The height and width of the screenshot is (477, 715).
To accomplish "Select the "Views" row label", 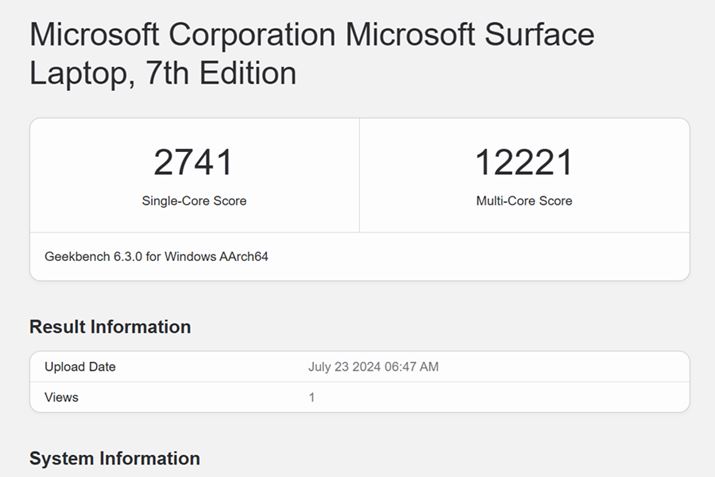I will 61,397.
